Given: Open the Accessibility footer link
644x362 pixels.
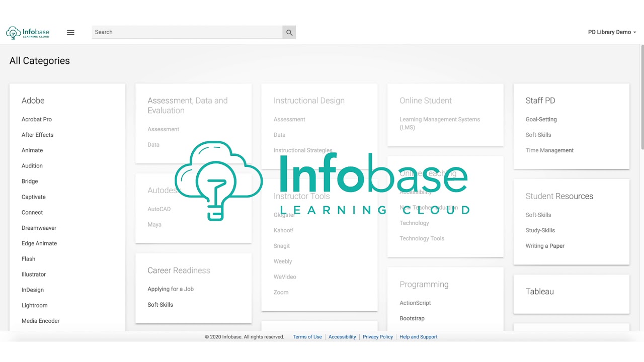Looking at the screenshot, I should click(x=342, y=337).
